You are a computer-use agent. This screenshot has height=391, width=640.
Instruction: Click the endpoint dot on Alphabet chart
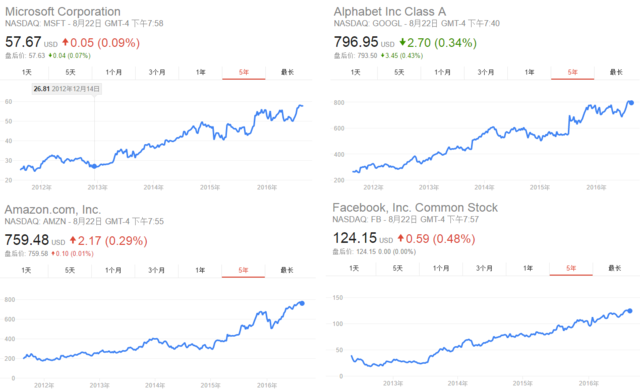[631, 103]
